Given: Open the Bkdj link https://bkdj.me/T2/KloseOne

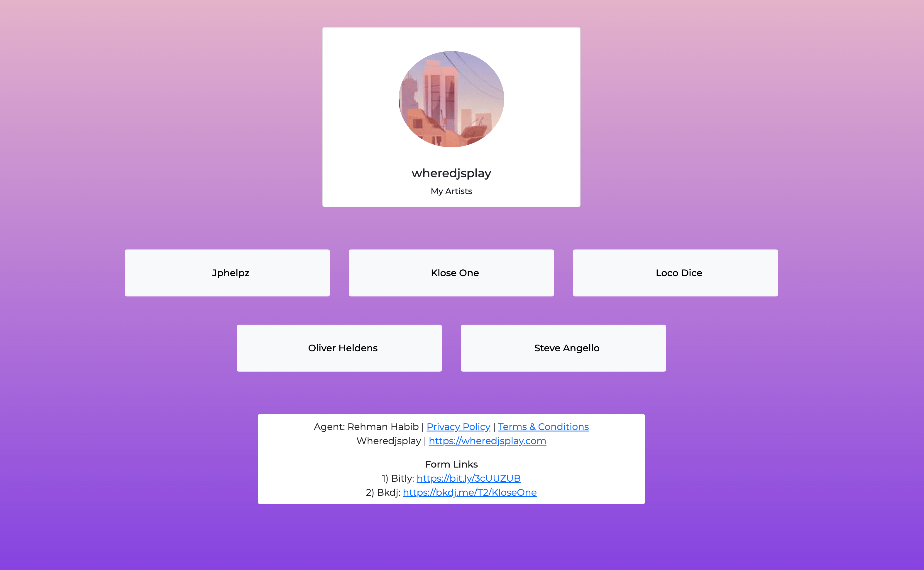Looking at the screenshot, I should (x=470, y=492).
